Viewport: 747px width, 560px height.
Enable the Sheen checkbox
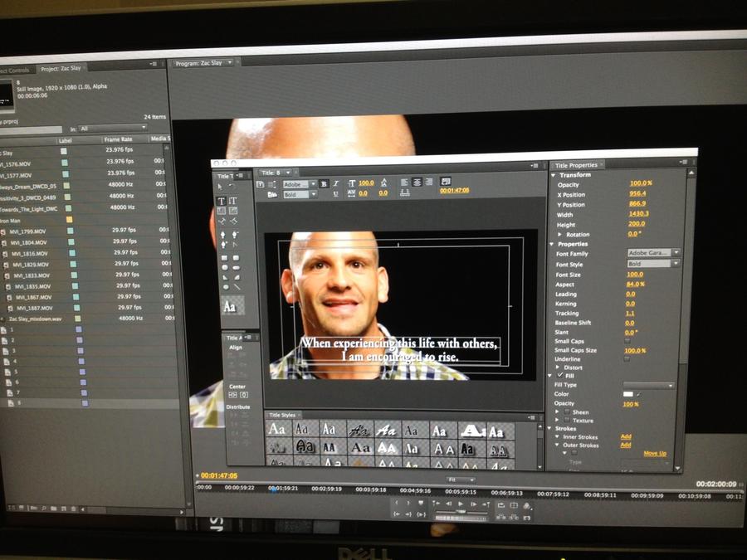[567, 411]
